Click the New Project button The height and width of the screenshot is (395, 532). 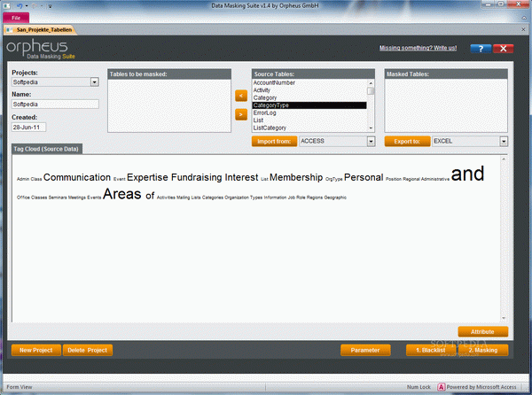(x=36, y=350)
